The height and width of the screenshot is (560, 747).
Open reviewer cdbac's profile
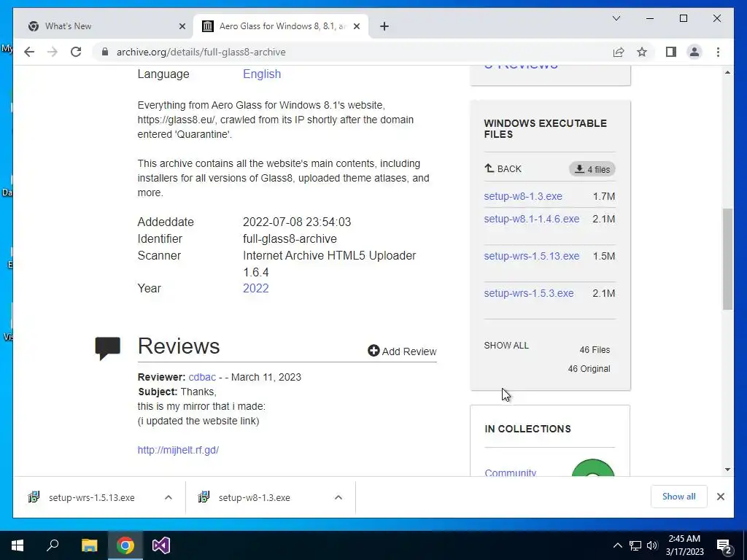click(202, 377)
